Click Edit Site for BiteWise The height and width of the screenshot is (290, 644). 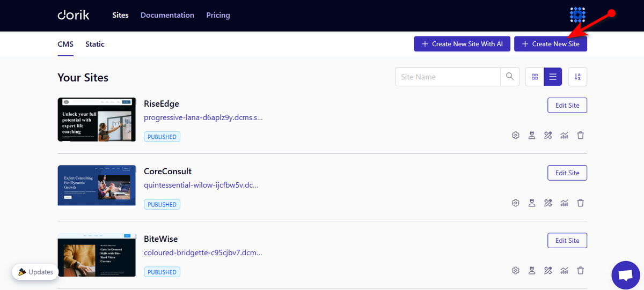click(x=567, y=240)
